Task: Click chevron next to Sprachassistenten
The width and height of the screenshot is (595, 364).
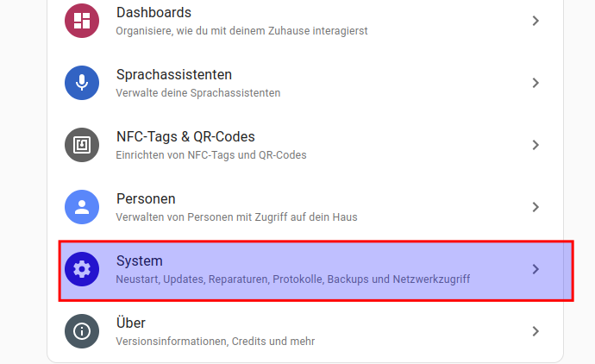Action: (535, 83)
